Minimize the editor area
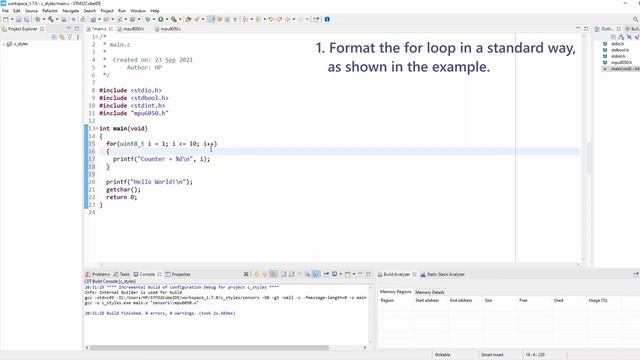The width and height of the screenshot is (640, 360). point(578,29)
